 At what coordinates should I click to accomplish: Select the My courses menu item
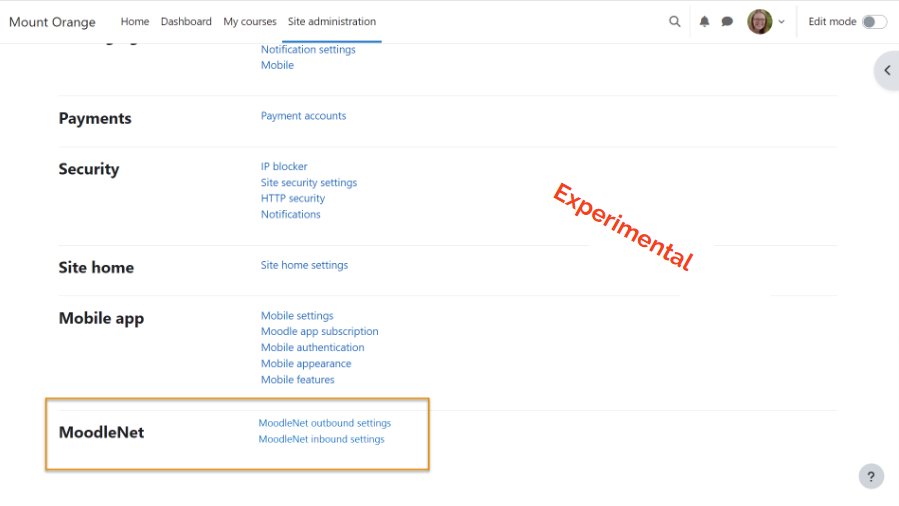tap(249, 22)
